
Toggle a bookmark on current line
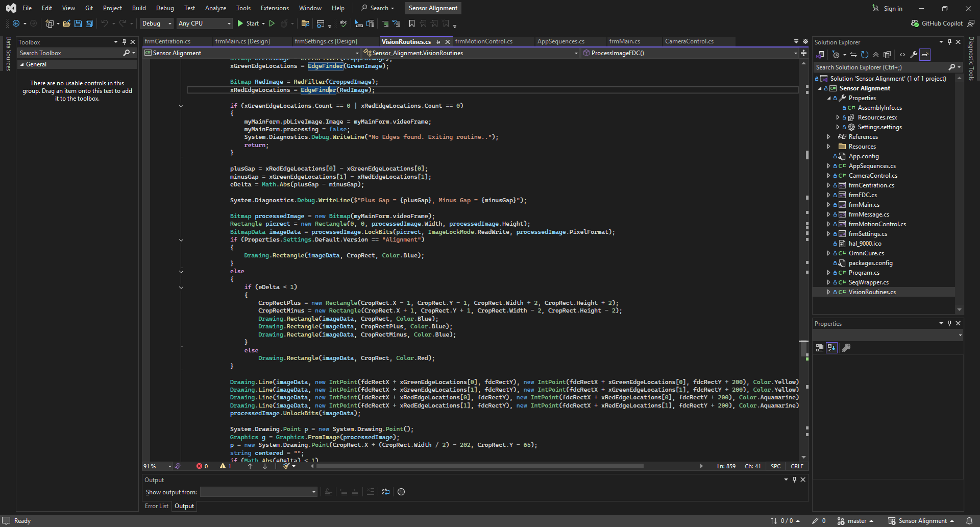[x=412, y=23]
